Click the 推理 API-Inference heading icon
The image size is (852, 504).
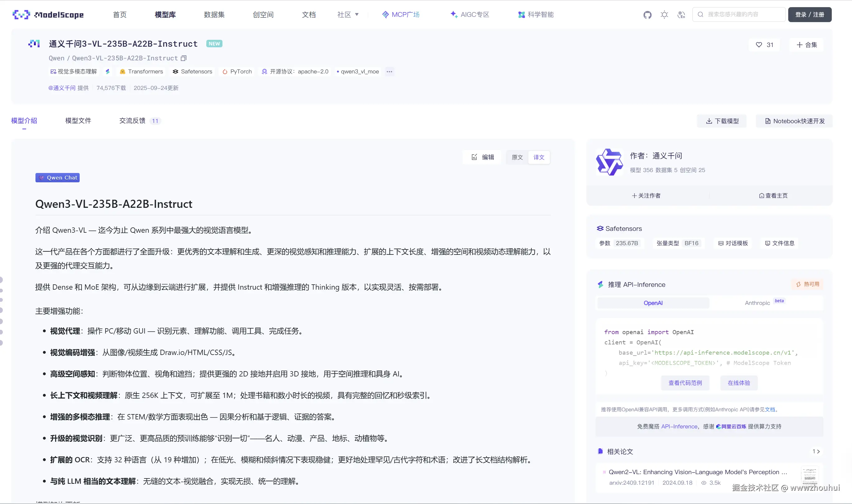[601, 285]
